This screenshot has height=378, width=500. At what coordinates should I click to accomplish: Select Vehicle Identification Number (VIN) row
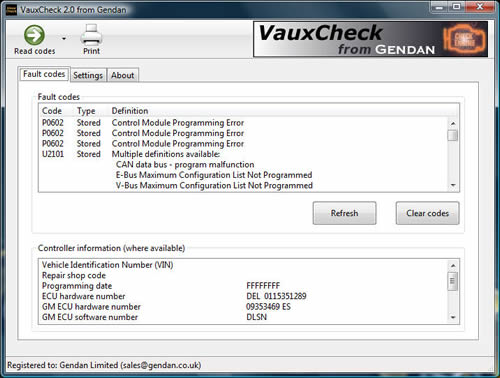pos(243,265)
